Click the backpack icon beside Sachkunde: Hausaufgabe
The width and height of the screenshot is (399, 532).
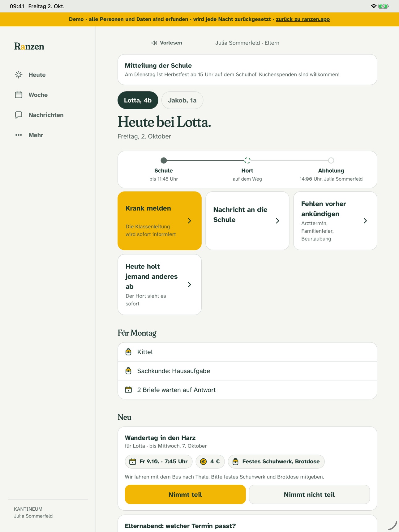[128, 371]
